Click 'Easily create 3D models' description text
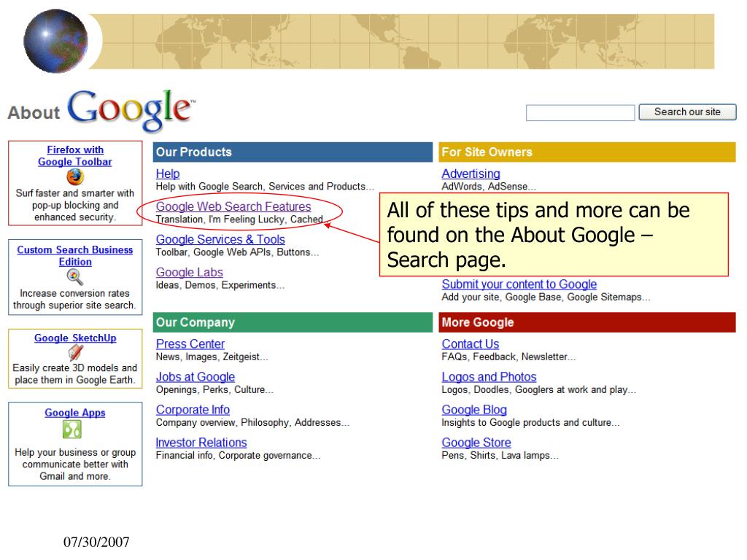Image resolution: width=747 pixels, height=560 pixels. [x=75, y=374]
